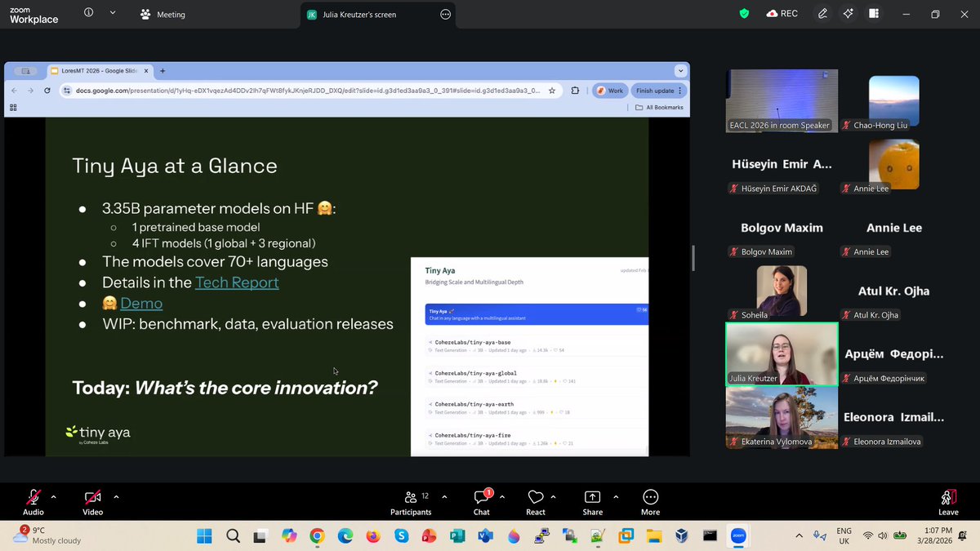Image resolution: width=980 pixels, height=551 pixels.
Task: Click the browser extensions puzzle icon
Action: point(575,91)
